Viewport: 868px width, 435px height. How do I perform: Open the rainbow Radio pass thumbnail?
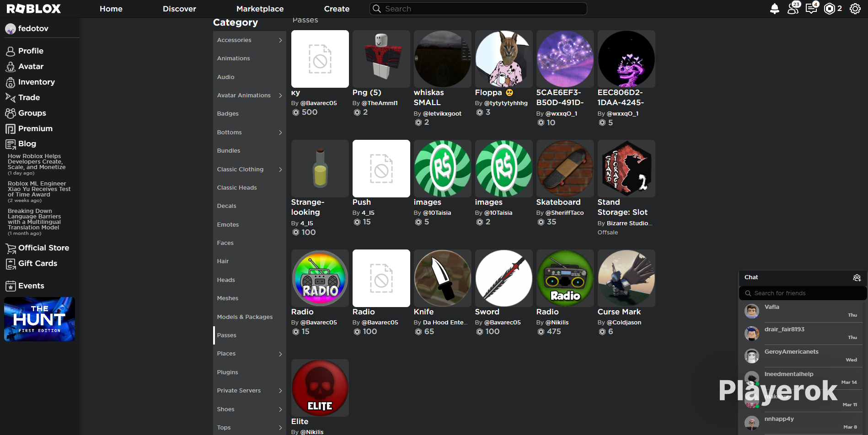pos(320,278)
